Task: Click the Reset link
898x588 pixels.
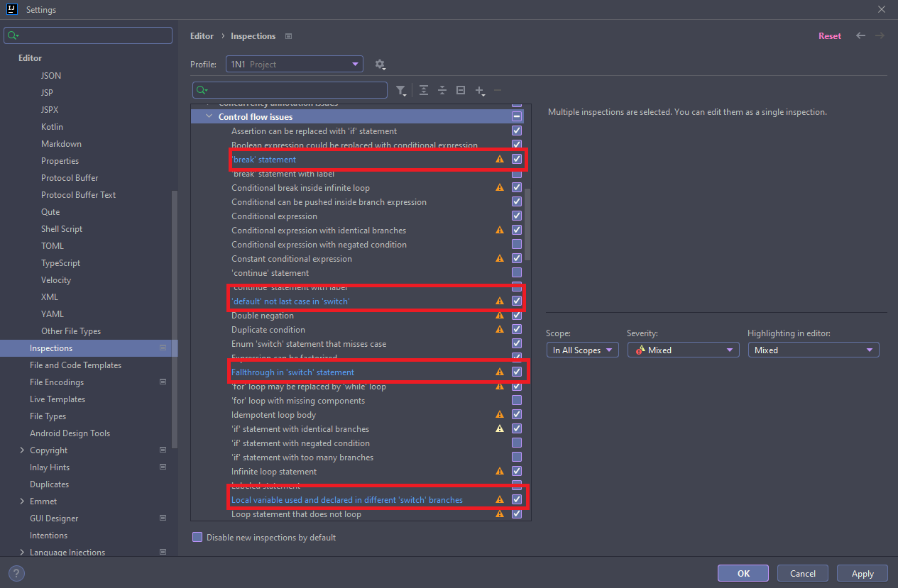Action: pos(829,36)
